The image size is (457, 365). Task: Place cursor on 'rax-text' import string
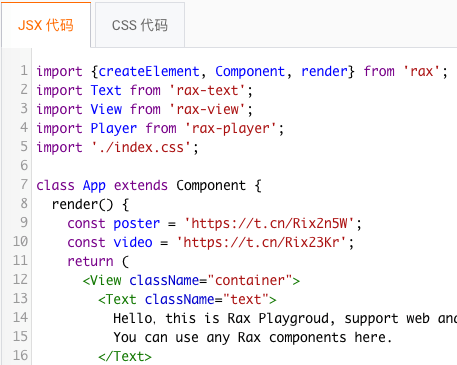click(x=208, y=90)
